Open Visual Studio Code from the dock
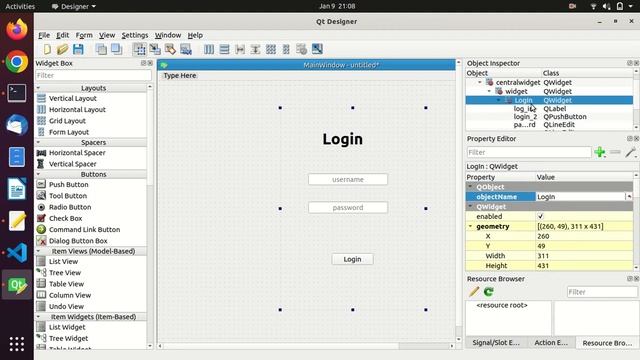 [17, 253]
